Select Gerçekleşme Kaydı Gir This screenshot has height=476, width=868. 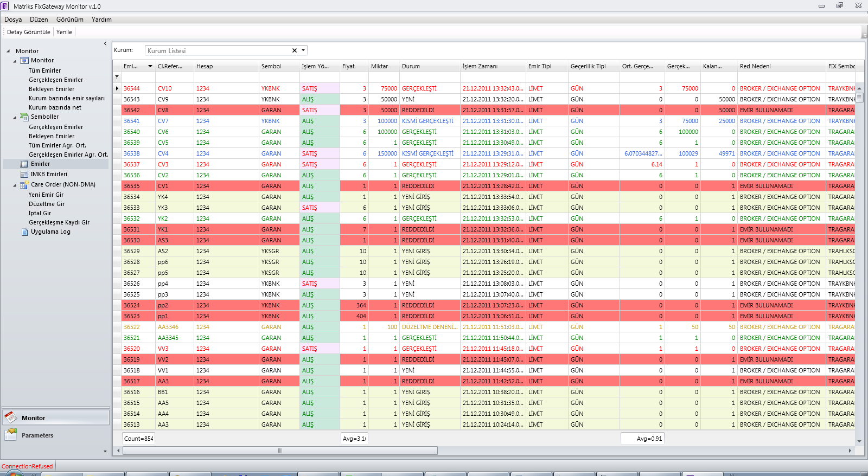59,222
